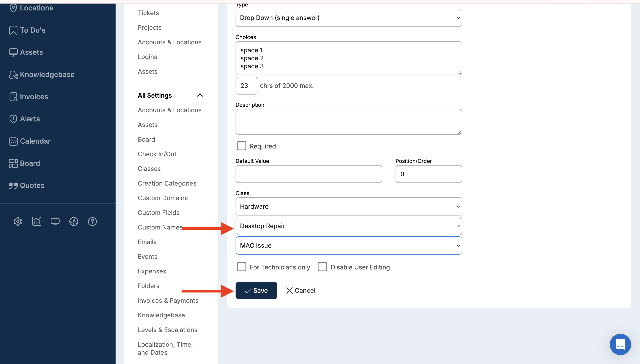The height and width of the screenshot is (364, 640).
Task: Save the custom field
Action: coord(256,291)
